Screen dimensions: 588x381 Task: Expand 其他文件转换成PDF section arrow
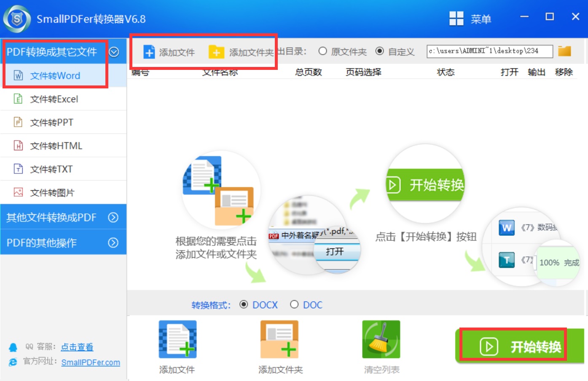pyautogui.click(x=113, y=217)
